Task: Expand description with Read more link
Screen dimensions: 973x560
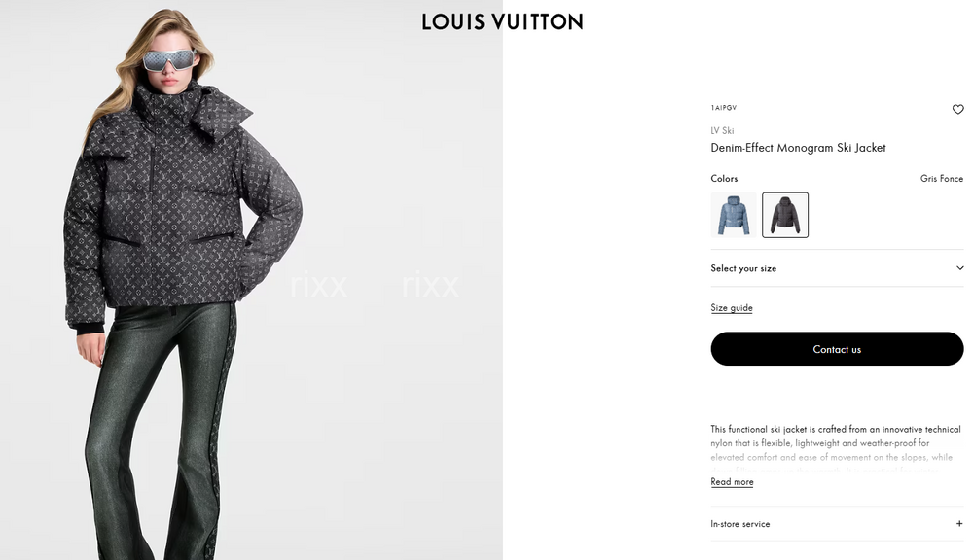Action: tap(732, 482)
